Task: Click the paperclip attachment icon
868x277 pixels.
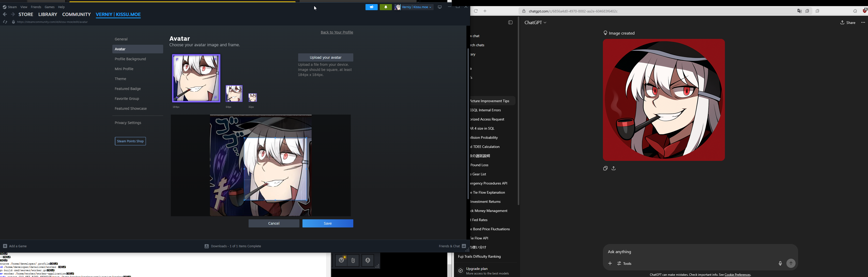Action: click(x=353, y=260)
